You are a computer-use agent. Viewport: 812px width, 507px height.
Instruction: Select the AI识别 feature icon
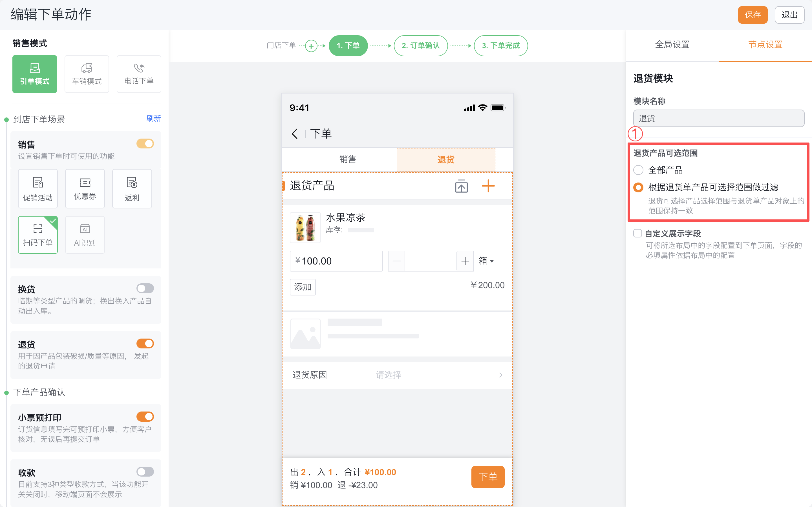point(85,235)
